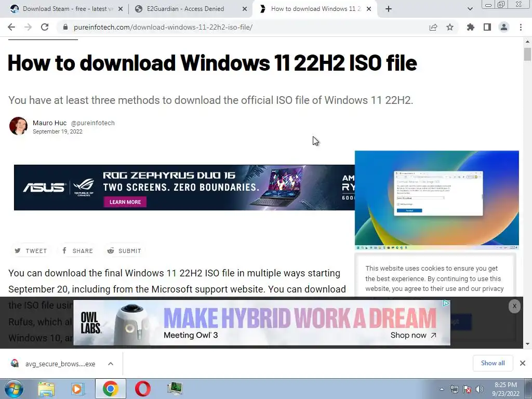Reload the page with the refresh icon
The width and height of the screenshot is (532, 399).
pyautogui.click(x=45, y=27)
